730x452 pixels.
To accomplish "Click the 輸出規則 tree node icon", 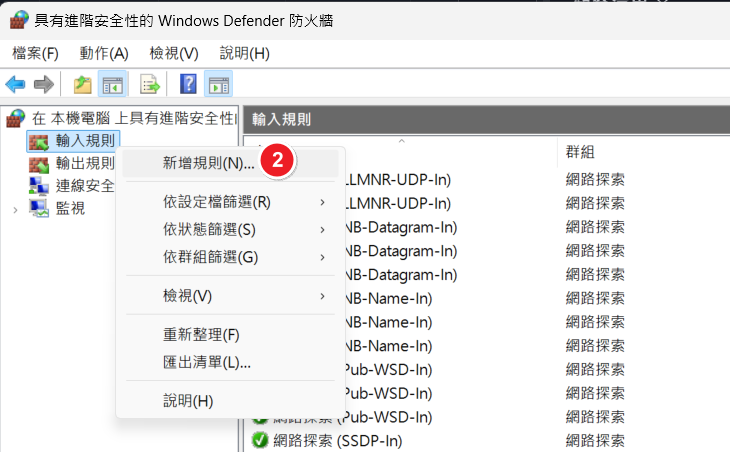I will point(39,164).
